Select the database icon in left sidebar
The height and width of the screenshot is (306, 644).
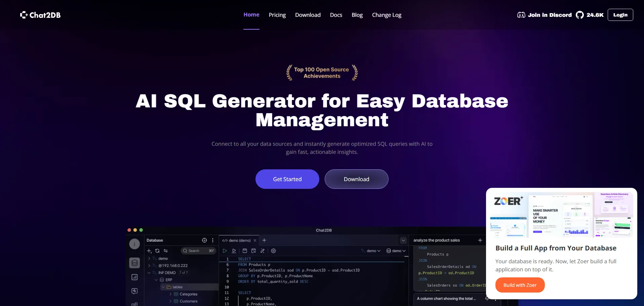pos(134,263)
